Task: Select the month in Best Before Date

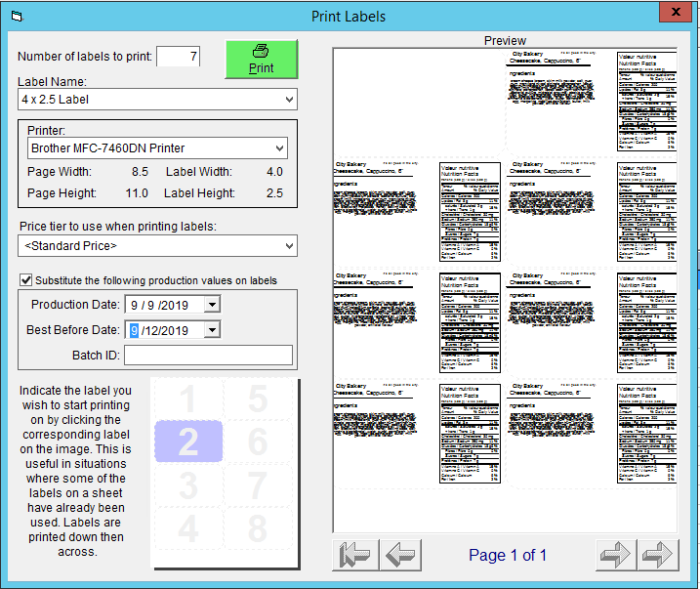Action: [x=134, y=330]
